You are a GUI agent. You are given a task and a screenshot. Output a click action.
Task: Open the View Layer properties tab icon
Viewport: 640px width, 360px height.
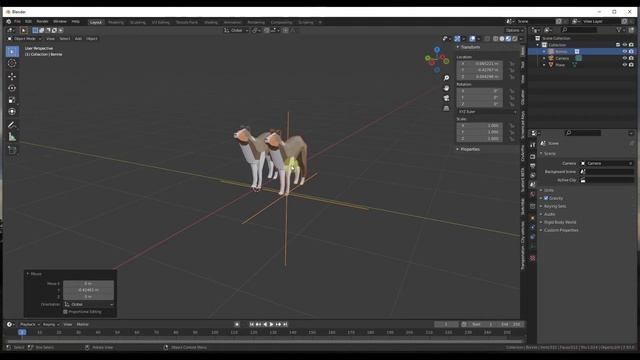(x=532, y=176)
